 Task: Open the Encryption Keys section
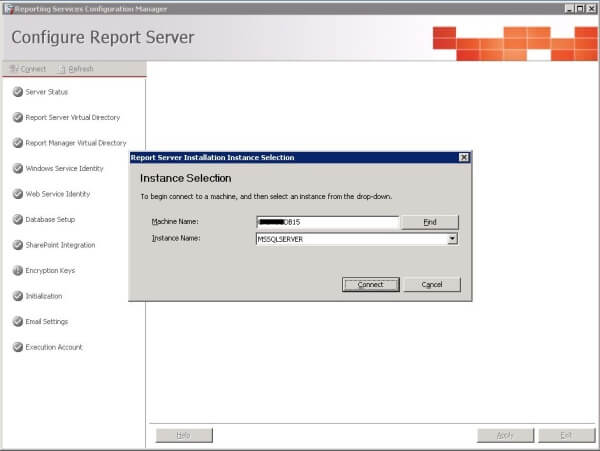50,270
